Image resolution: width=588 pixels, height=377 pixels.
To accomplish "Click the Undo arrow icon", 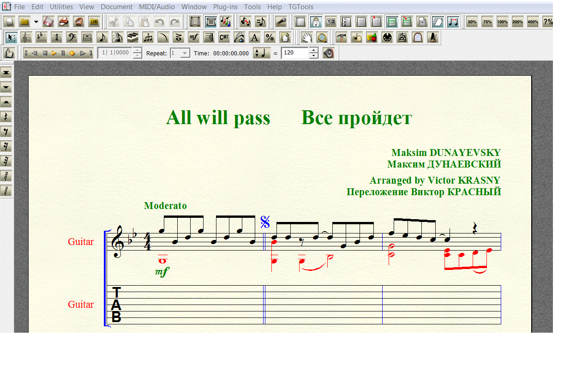I will click(x=160, y=22).
